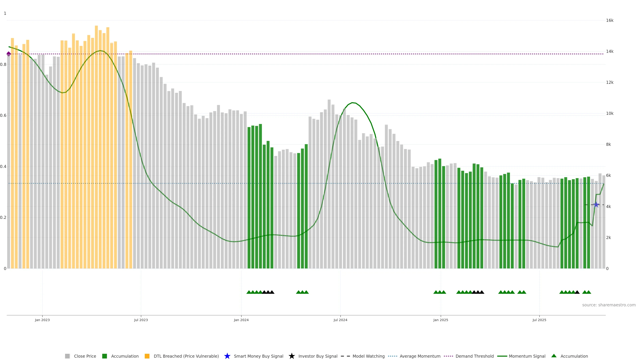Screen dimensions: 644x362
Task: Click the gray Close Price legend swatch
Action: click(67, 356)
